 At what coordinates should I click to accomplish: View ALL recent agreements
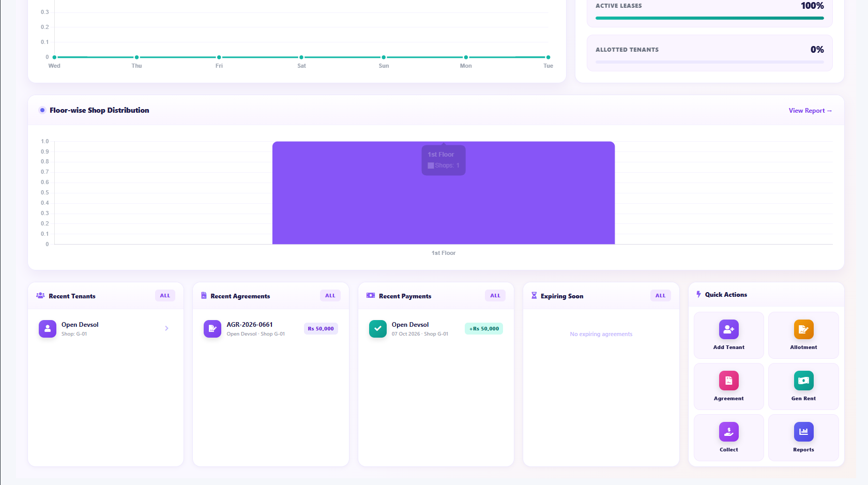click(330, 296)
